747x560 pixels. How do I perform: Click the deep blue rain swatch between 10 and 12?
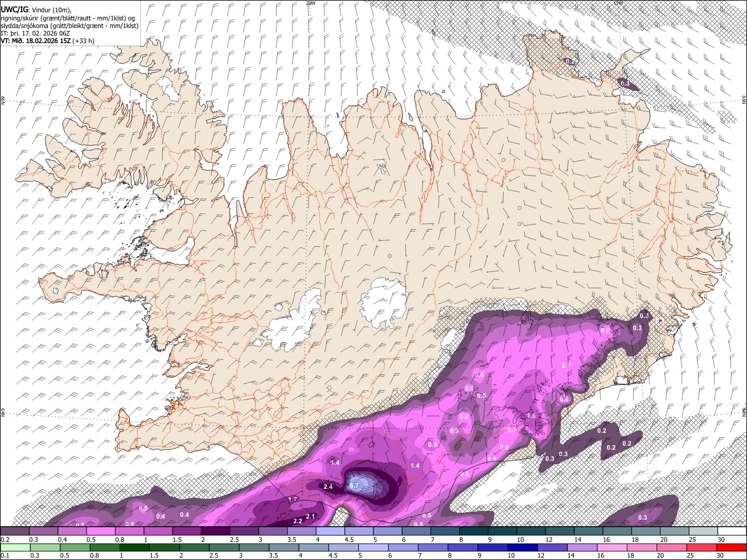[522, 548]
